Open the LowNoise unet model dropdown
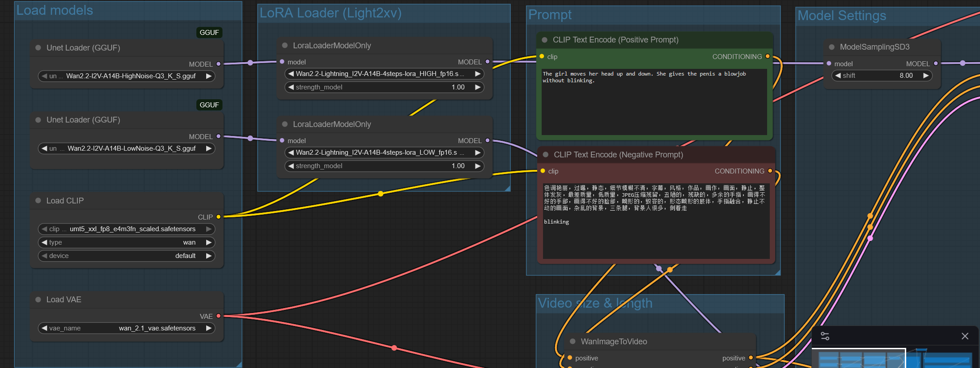This screenshot has height=368, width=980. [x=127, y=148]
